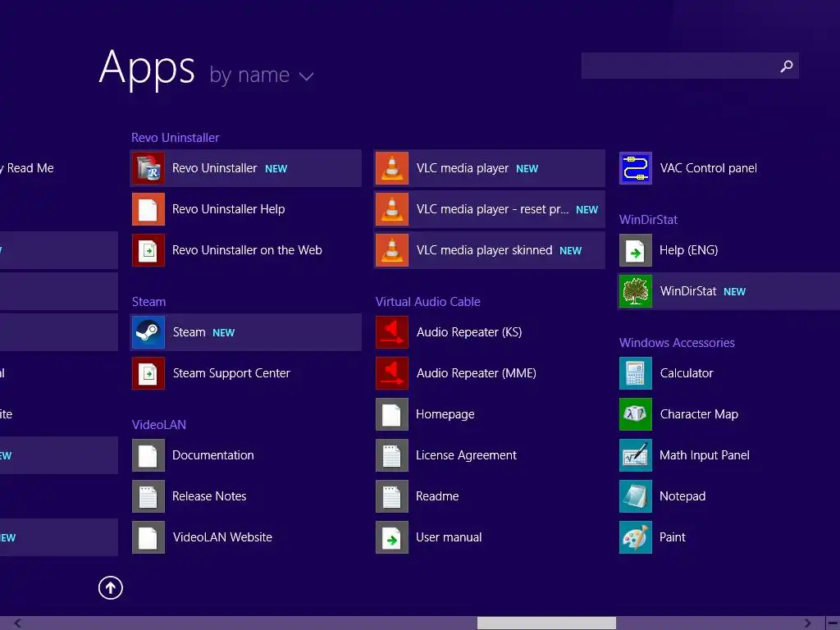This screenshot has height=630, width=840.
Task: Open the Readme icon
Action: tap(392, 496)
